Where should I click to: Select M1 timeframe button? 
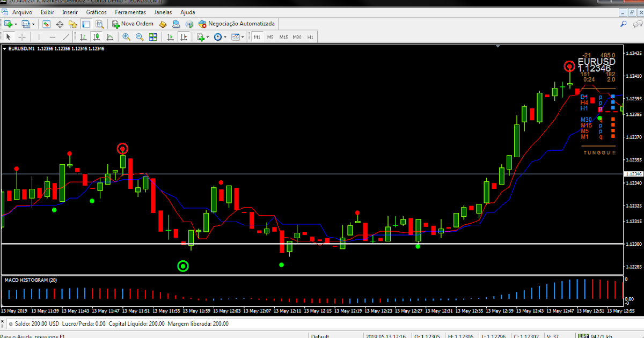click(x=257, y=37)
